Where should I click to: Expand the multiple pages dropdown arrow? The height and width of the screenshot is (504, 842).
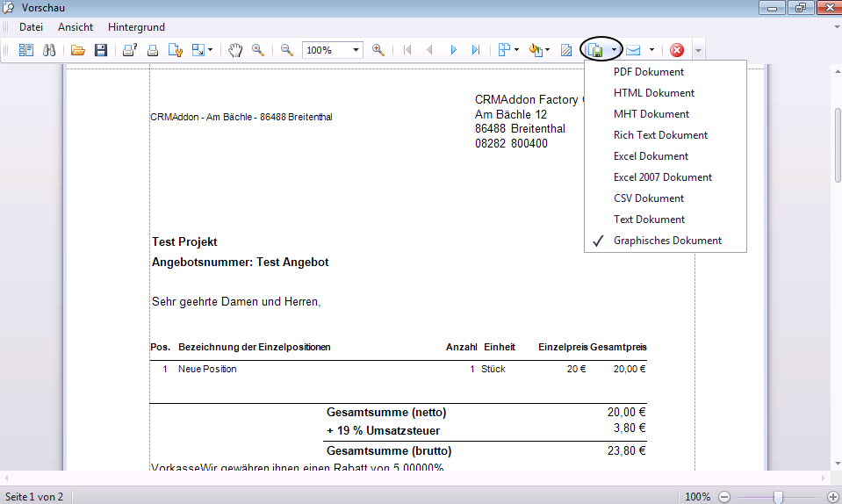[x=516, y=50]
